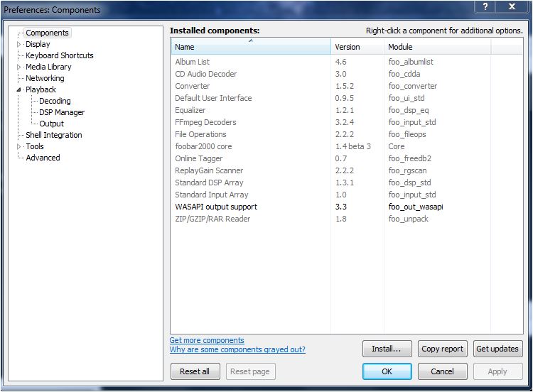Click 'Why are some components grayed out?' link

(x=237, y=349)
